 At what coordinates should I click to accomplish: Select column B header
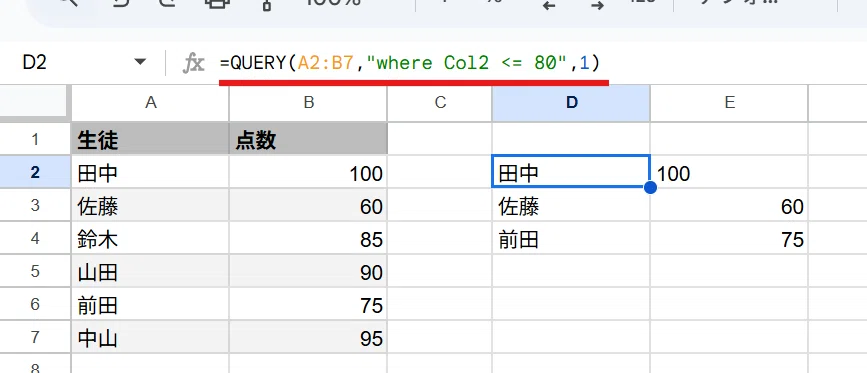308,102
